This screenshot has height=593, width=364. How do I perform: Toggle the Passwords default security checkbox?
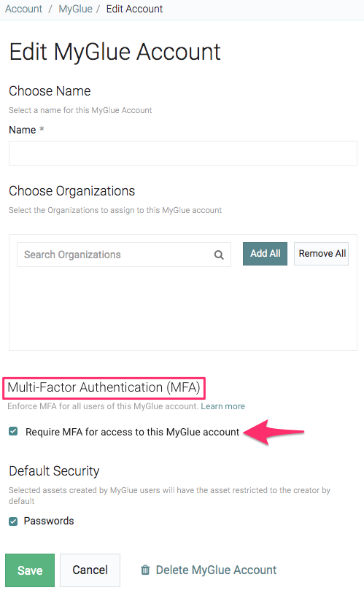(x=13, y=522)
